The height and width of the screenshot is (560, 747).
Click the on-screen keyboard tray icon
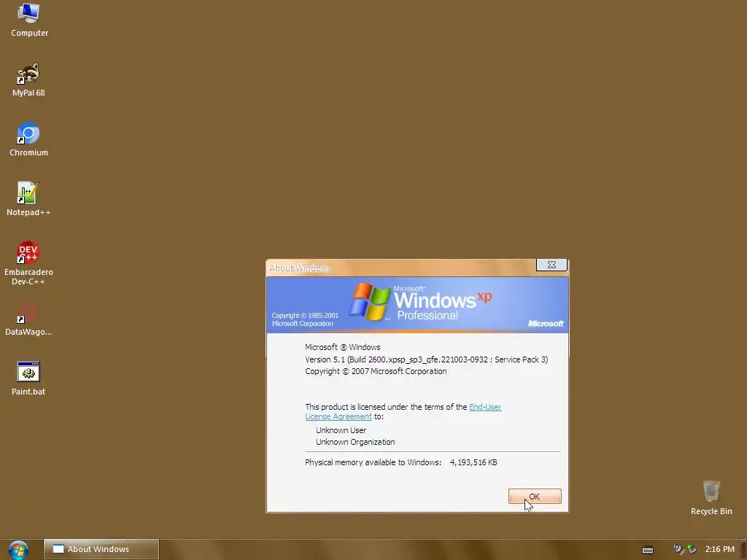[x=648, y=550]
